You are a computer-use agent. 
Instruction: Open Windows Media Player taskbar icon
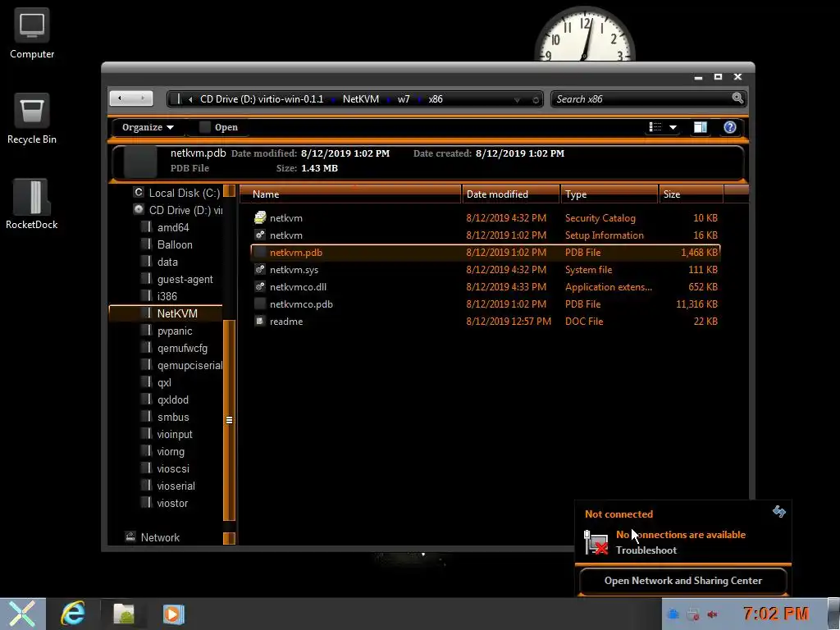(x=173, y=614)
